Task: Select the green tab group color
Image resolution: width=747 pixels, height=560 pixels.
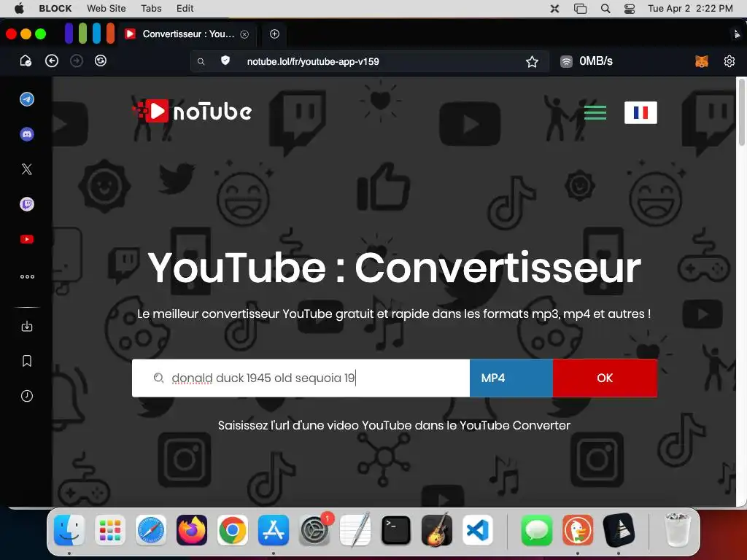Action: (83, 34)
